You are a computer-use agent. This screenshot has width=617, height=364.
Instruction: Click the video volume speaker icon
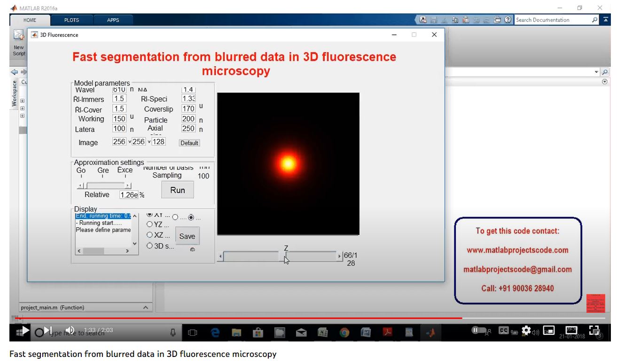point(70,331)
